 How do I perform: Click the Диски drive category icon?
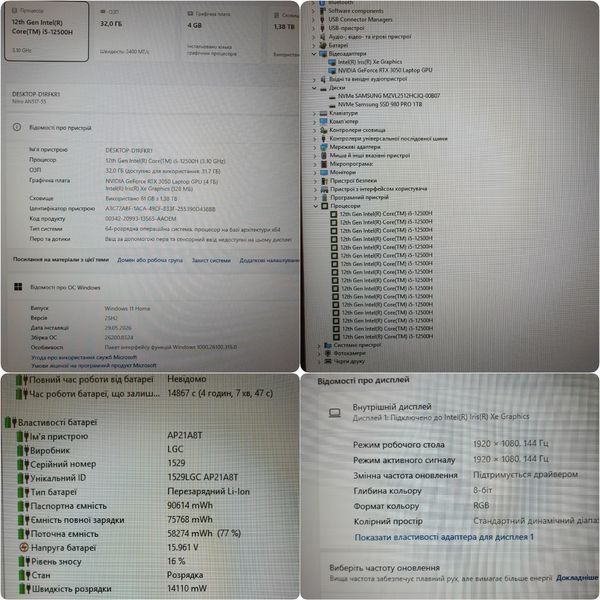pyautogui.click(x=323, y=88)
